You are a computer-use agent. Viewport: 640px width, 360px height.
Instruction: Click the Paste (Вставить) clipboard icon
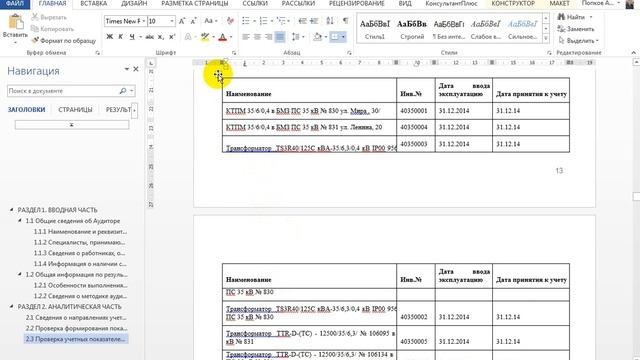coord(16,21)
